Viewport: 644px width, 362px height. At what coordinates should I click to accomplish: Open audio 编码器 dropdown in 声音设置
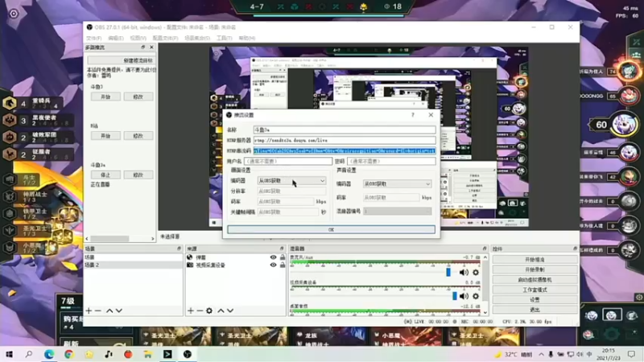tap(397, 184)
